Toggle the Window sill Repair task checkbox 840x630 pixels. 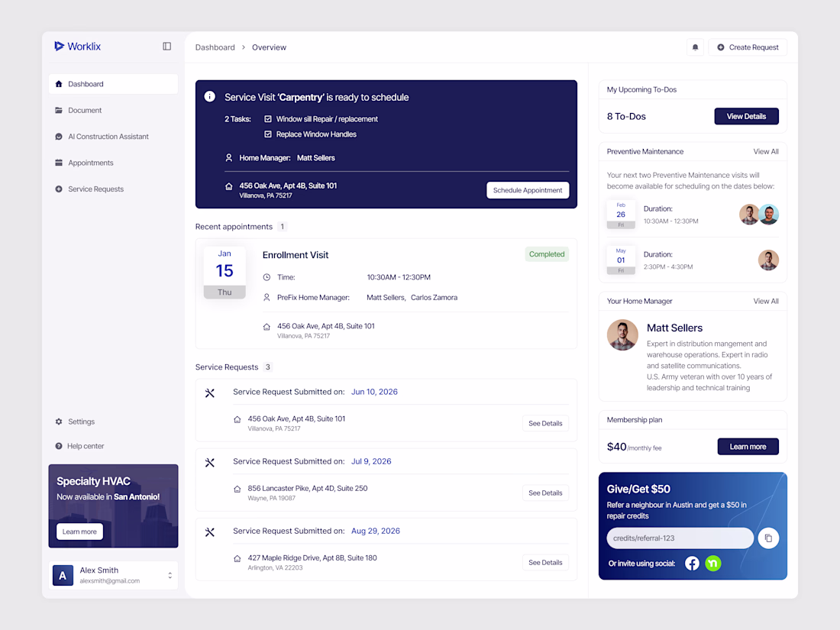[268, 119]
